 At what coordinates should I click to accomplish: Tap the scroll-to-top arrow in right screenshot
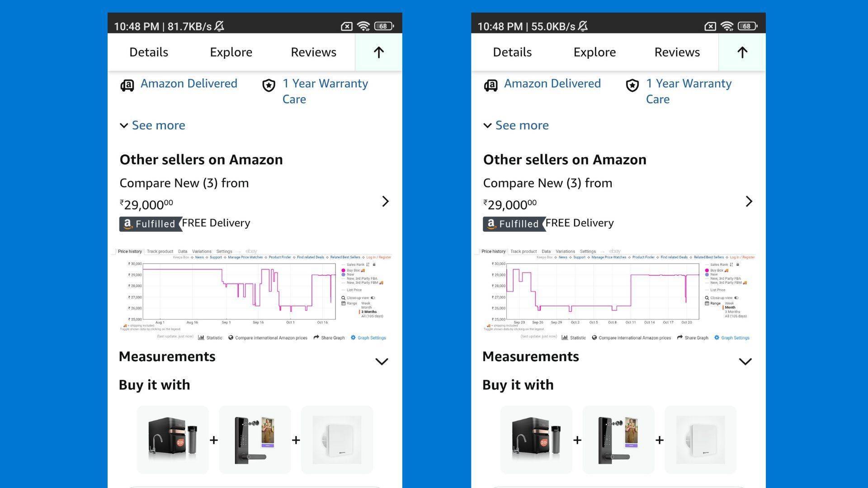742,52
